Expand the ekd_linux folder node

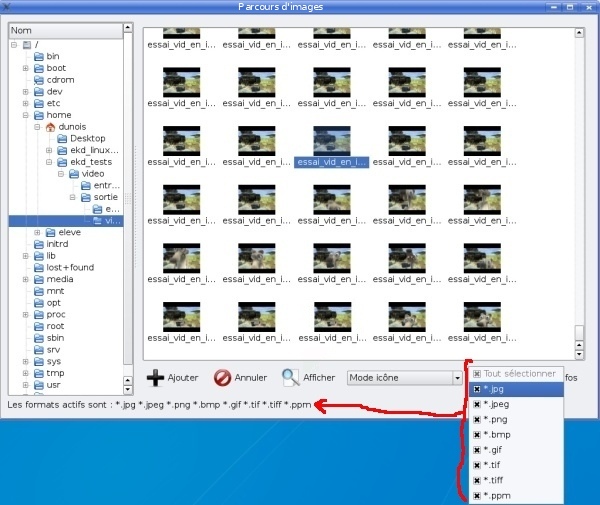49,150
